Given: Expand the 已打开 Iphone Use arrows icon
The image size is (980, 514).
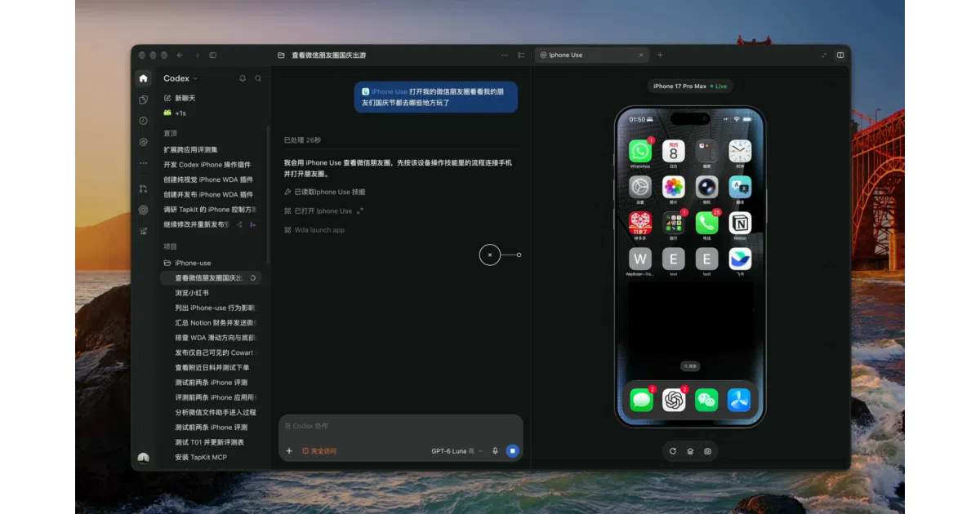Looking at the screenshot, I should coord(360,211).
